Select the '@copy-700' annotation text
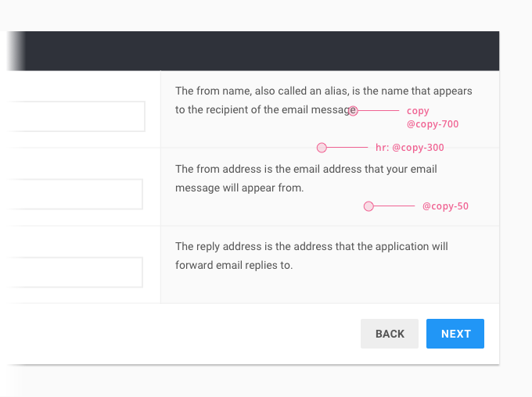This screenshot has width=532, height=397. 433,124
